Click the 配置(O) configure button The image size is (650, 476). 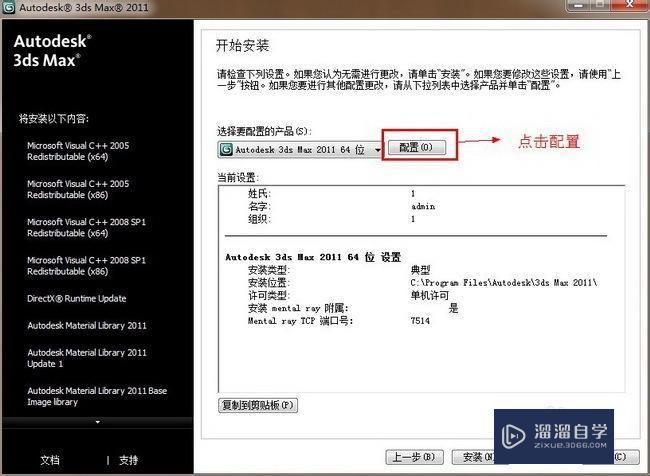[x=417, y=147]
